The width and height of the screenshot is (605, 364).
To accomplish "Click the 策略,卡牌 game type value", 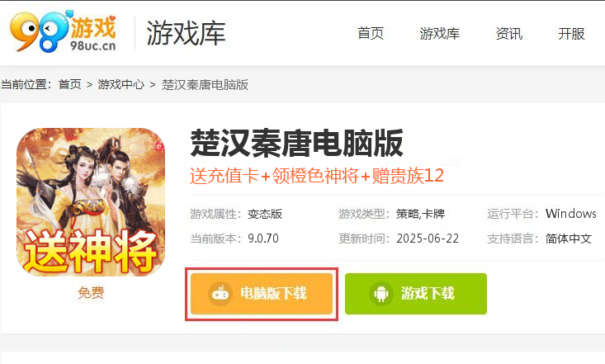I will click(420, 214).
